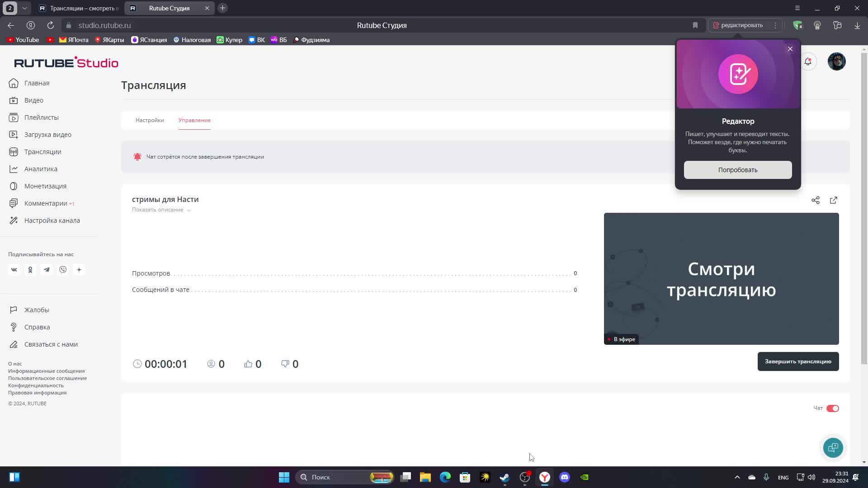Toggle the Чат switch
The image size is (868, 488).
[x=832, y=408]
